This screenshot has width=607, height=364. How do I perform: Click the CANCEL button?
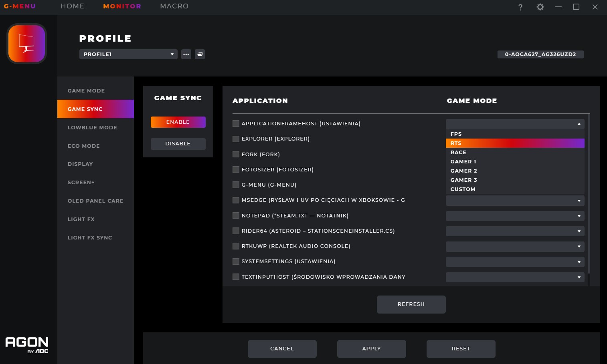pos(282,349)
